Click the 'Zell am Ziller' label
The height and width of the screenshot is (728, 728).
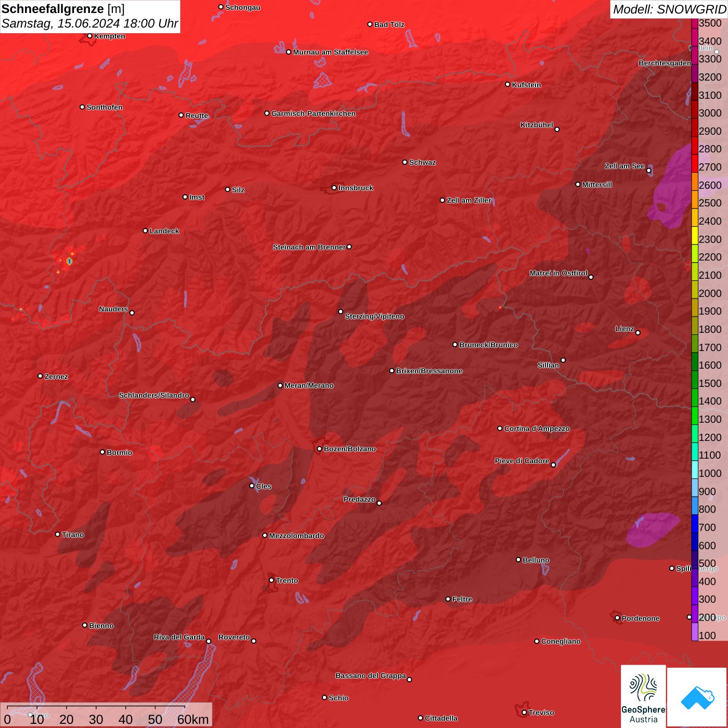(469, 200)
